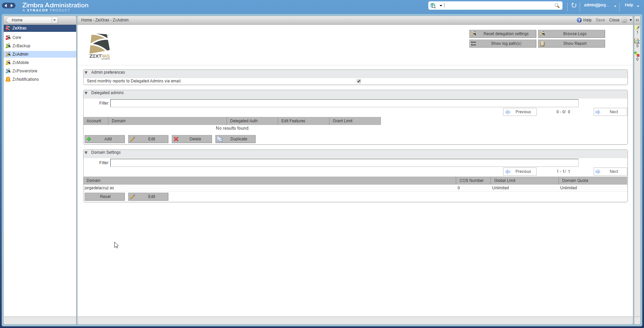Collapse the Admin preferences section
This screenshot has height=328, width=644.
coord(86,72)
